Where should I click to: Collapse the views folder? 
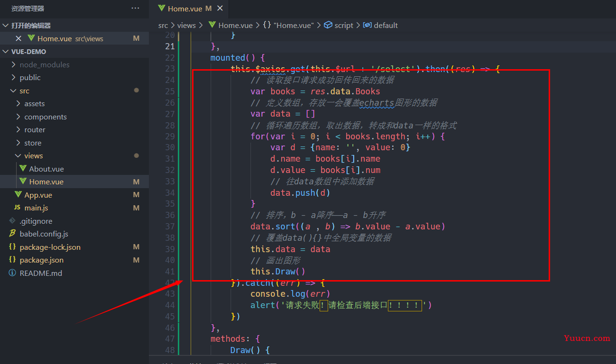tap(18, 155)
